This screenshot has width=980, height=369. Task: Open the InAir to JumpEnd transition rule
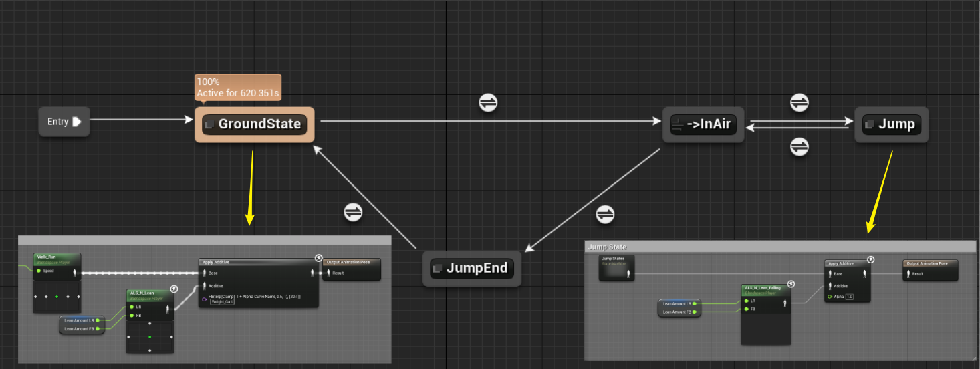tap(605, 215)
